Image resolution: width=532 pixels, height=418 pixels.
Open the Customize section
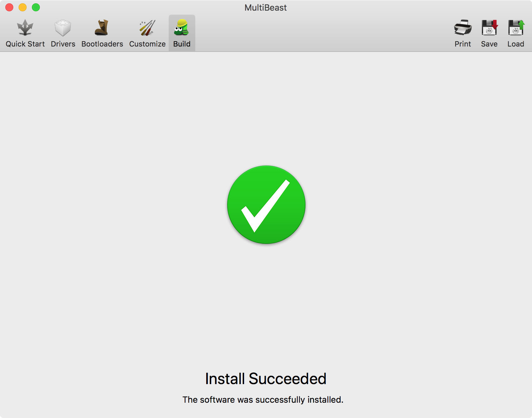click(147, 33)
